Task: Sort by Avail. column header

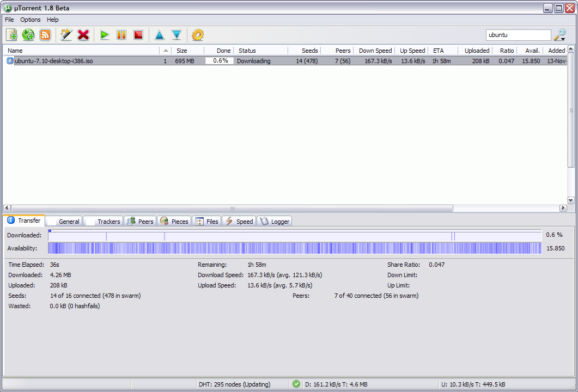Action: click(530, 51)
